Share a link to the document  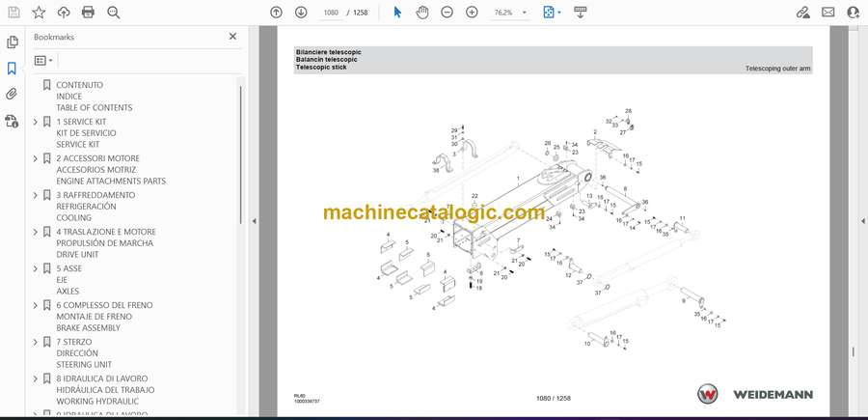pyautogui.click(x=803, y=13)
